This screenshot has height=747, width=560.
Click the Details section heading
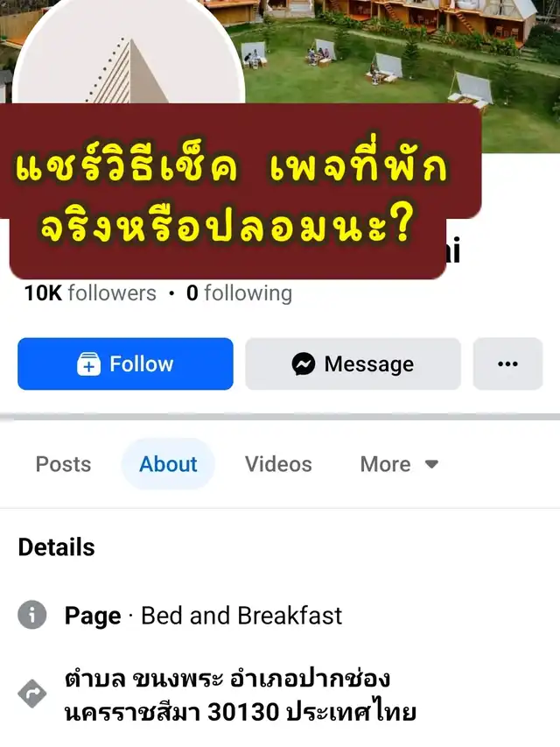56,547
